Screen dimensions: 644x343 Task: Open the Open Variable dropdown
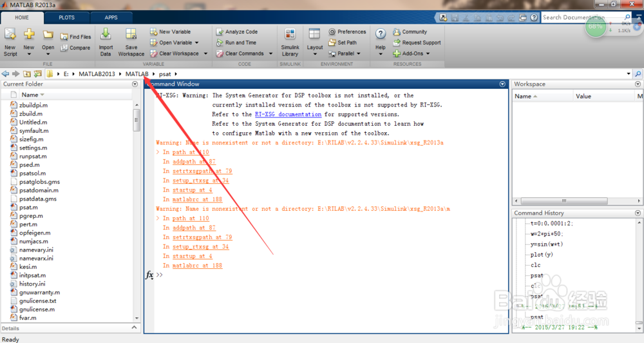(196, 43)
